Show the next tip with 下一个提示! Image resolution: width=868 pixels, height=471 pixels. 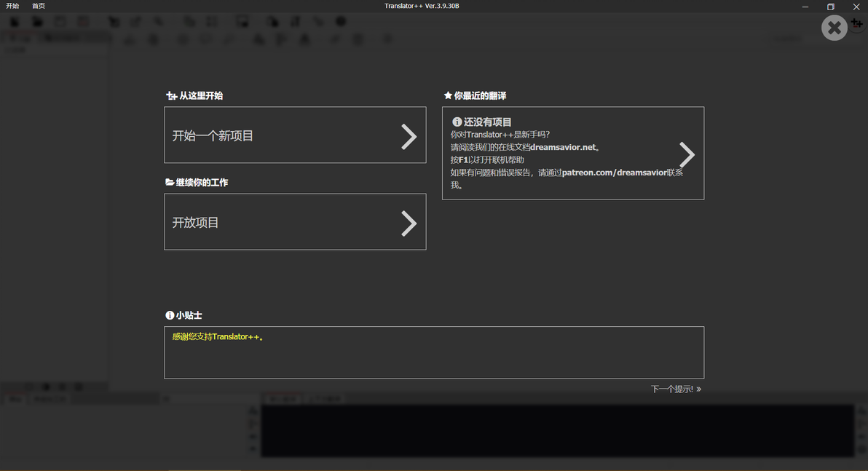click(676, 389)
